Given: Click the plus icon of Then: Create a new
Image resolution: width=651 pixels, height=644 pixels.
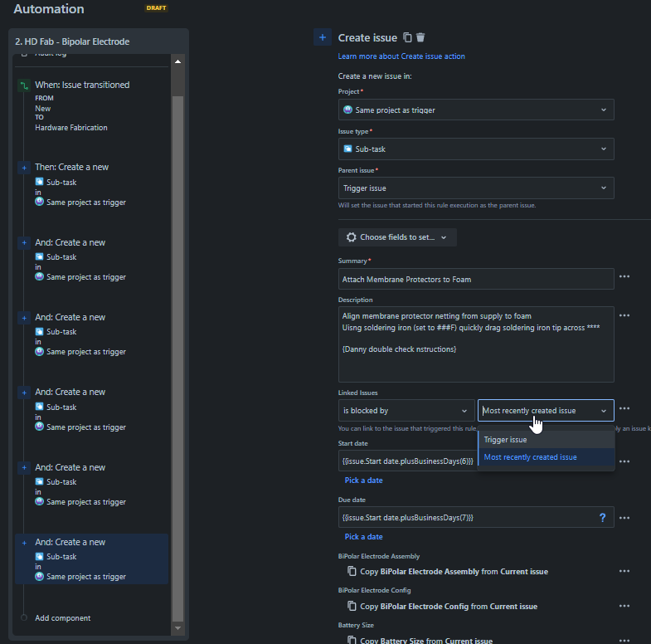Looking at the screenshot, I should (24, 168).
